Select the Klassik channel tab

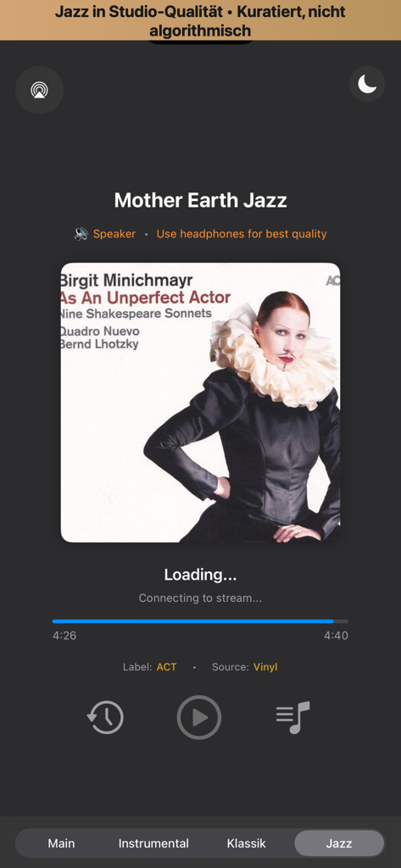click(x=247, y=843)
